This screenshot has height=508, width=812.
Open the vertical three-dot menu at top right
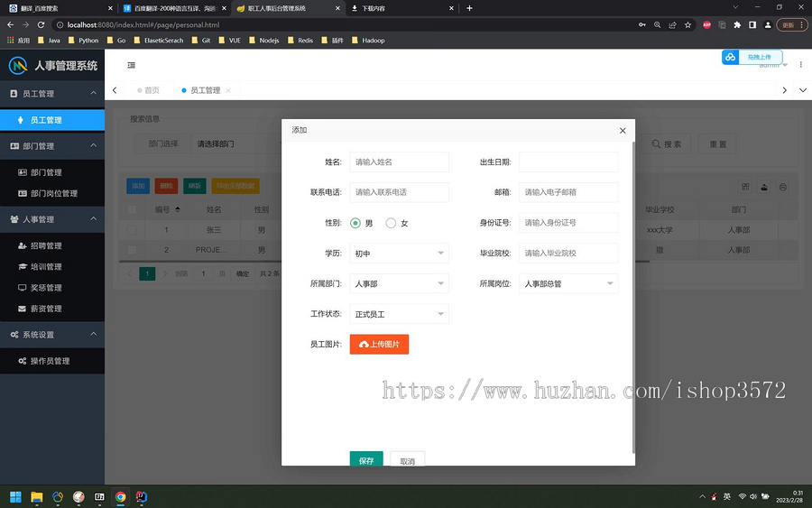point(800,65)
